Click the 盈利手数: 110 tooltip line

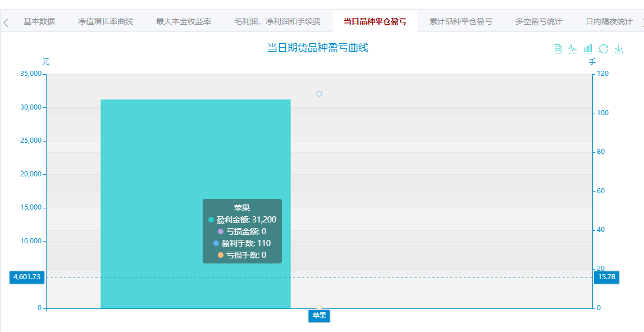pos(243,243)
